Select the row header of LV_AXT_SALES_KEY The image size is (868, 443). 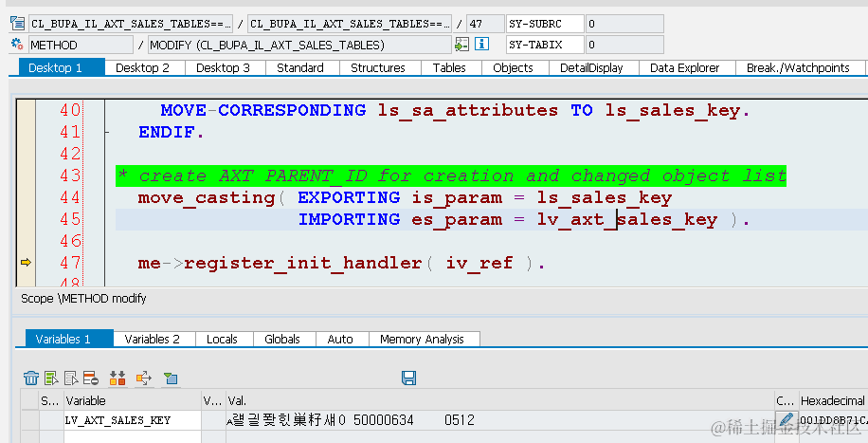click(x=30, y=420)
